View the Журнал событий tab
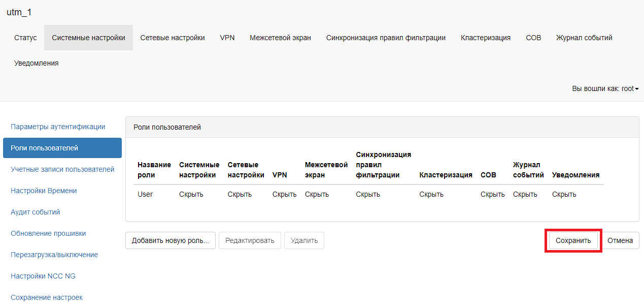Image resolution: width=644 pixels, height=308 pixels. (x=584, y=38)
